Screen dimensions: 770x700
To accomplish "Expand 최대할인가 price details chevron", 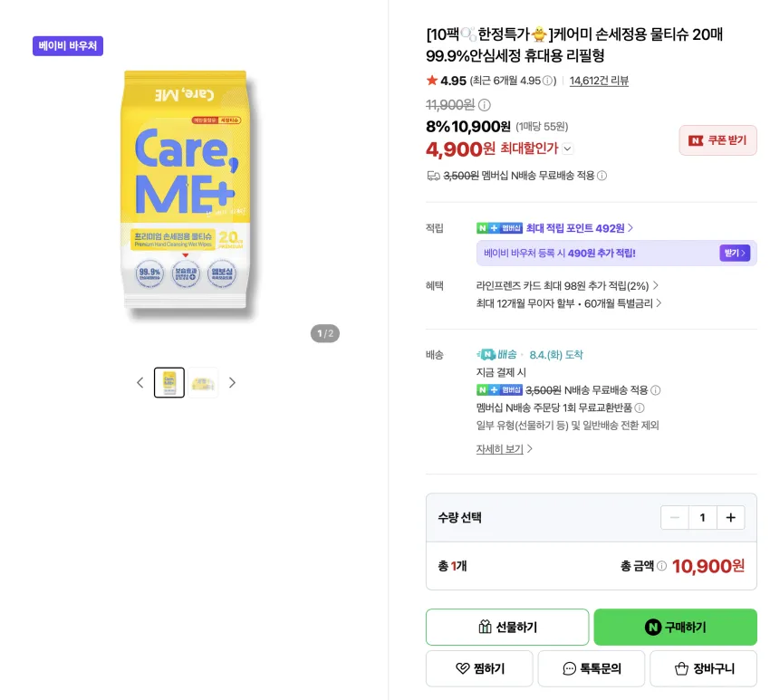I will pos(568,149).
